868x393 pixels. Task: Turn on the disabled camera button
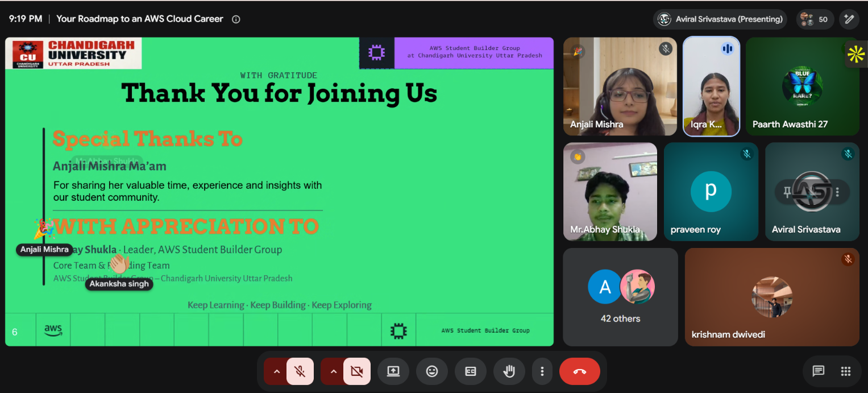pos(357,371)
